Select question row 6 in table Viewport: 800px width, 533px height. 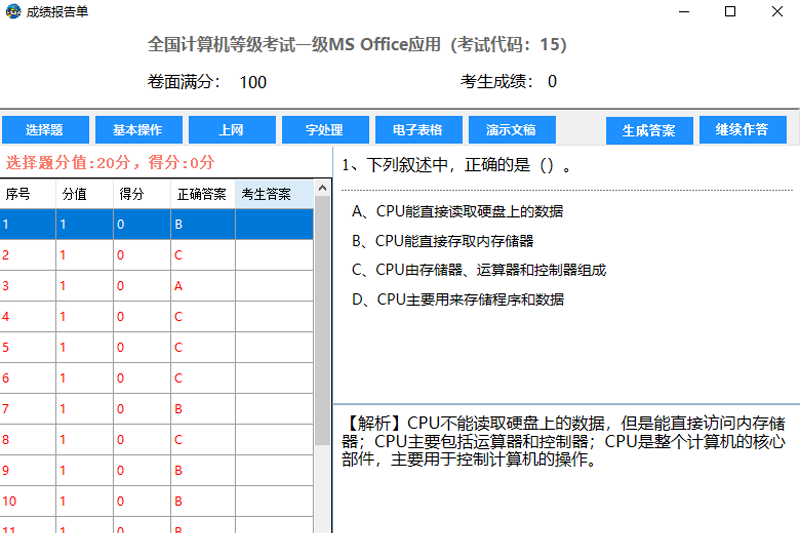[157, 378]
